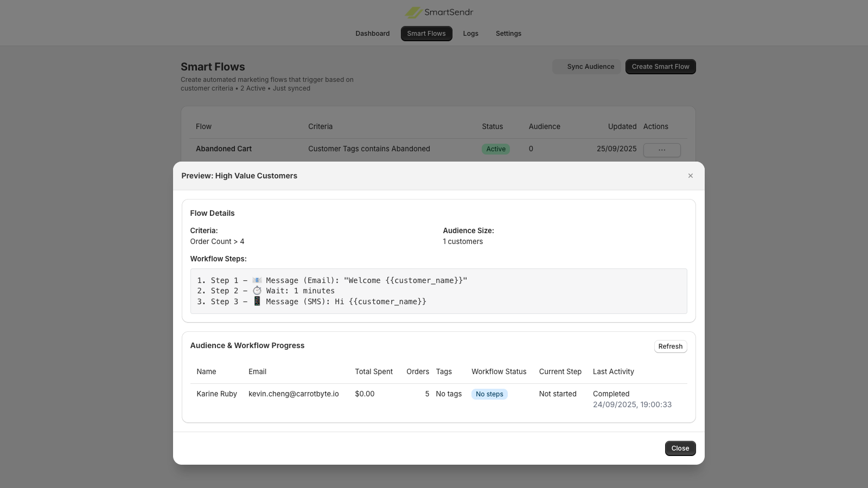Viewport: 868px width, 488px height.
Task: Click the Workflow Status column header
Action: click(x=499, y=371)
